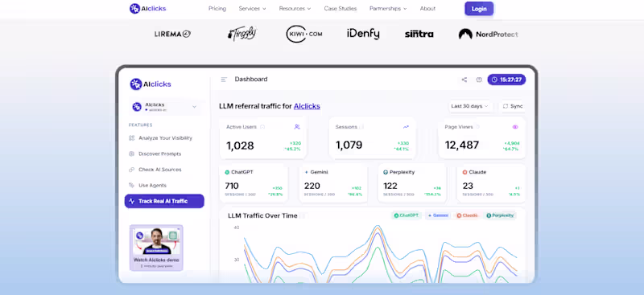The height and width of the screenshot is (295, 644).
Task: Open Discover Prompts feature
Action: (x=159, y=154)
